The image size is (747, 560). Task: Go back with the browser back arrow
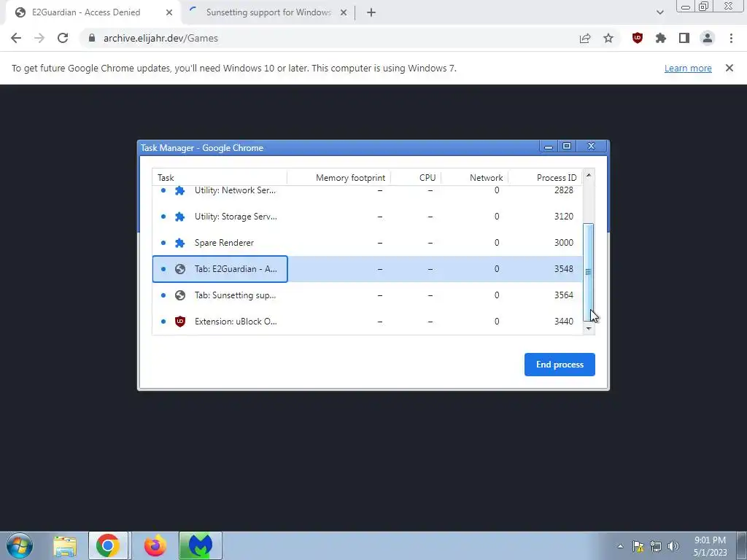16,38
